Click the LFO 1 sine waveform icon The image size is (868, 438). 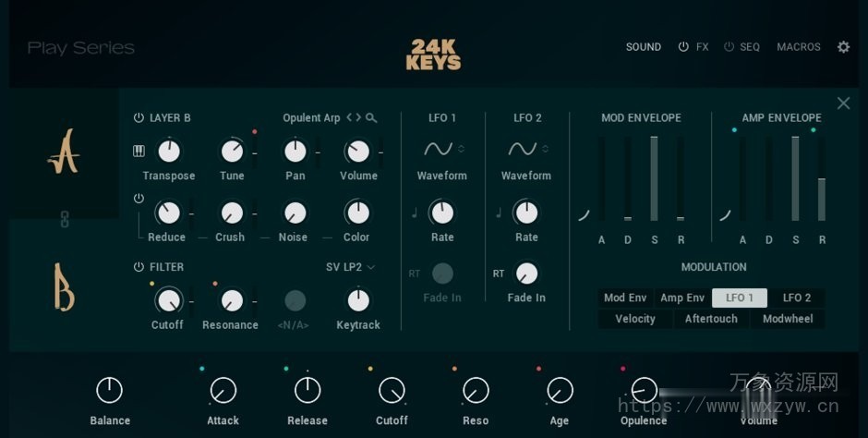(x=437, y=149)
